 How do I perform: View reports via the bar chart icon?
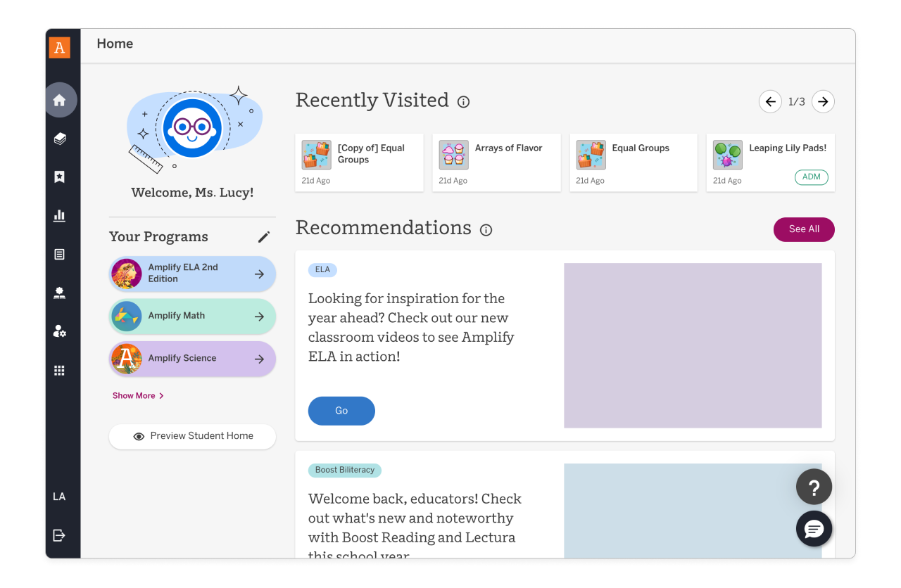point(61,215)
